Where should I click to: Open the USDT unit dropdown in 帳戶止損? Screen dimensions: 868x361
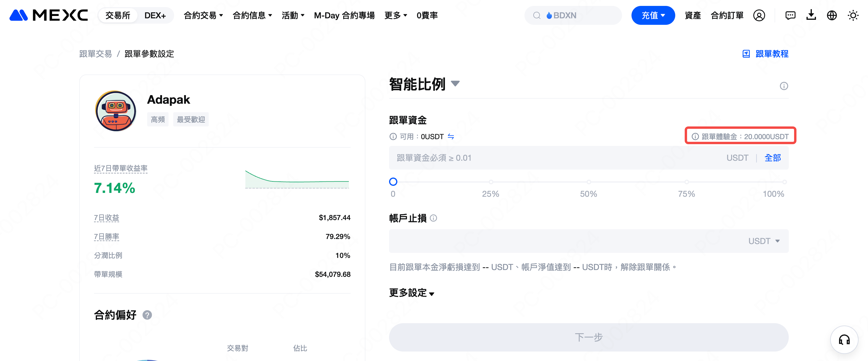pyautogui.click(x=764, y=241)
